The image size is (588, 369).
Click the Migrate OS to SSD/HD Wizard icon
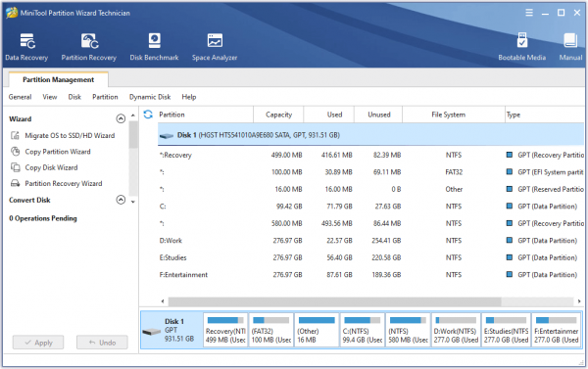coord(15,136)
